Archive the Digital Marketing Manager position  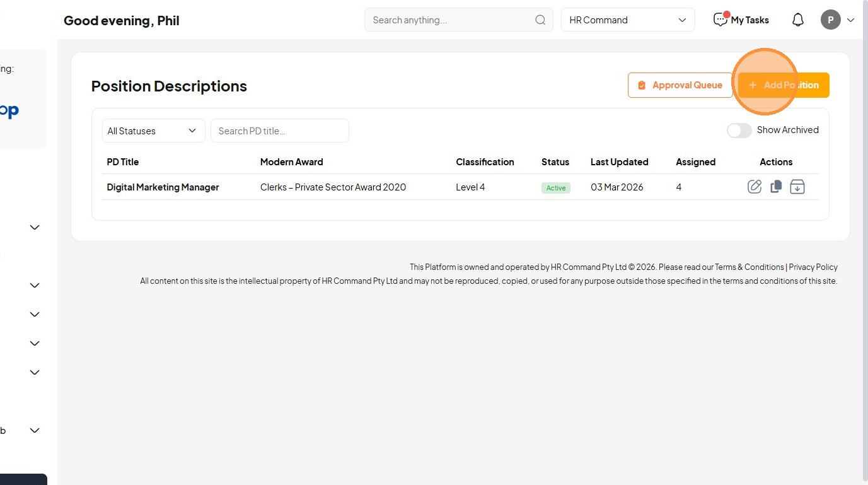tap(797, 187)
